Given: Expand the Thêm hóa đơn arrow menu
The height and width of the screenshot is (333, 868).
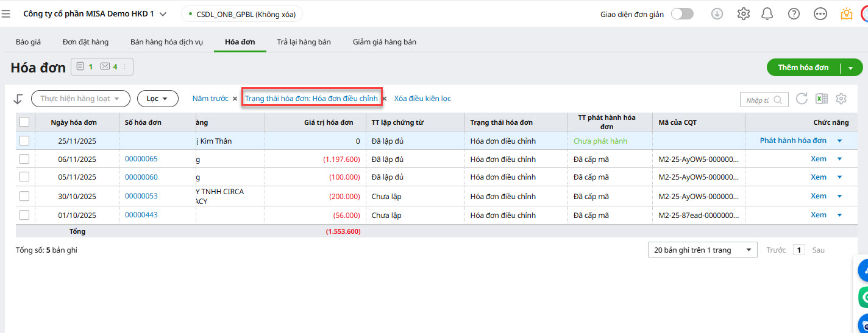Looking at the screenshot, I should (851, 68).
